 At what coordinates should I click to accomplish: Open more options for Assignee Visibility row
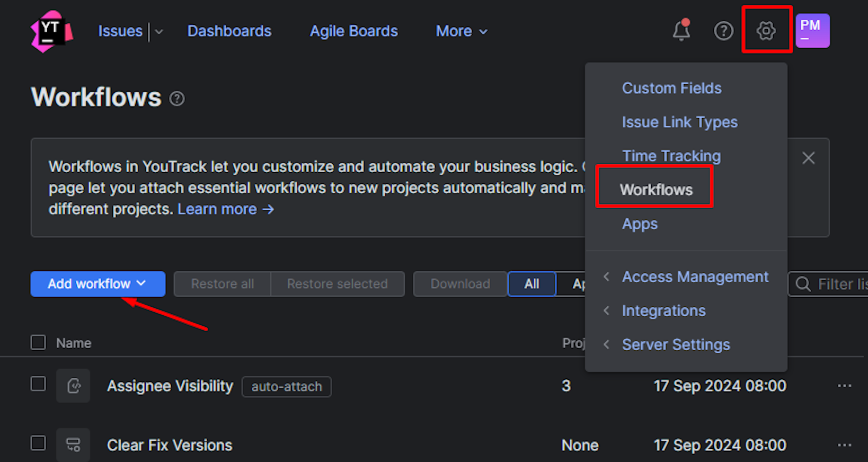coord(845,386)
